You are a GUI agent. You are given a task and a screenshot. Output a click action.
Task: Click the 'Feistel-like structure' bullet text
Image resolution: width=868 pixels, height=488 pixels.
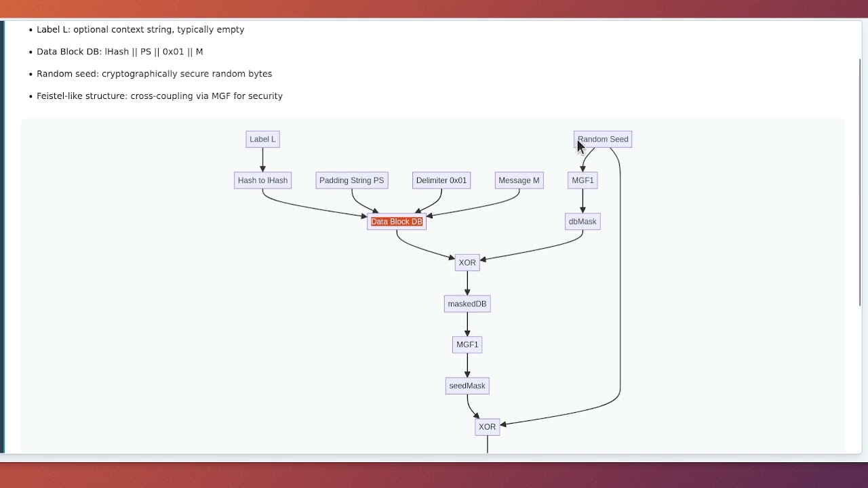click(x=159, y=96)
